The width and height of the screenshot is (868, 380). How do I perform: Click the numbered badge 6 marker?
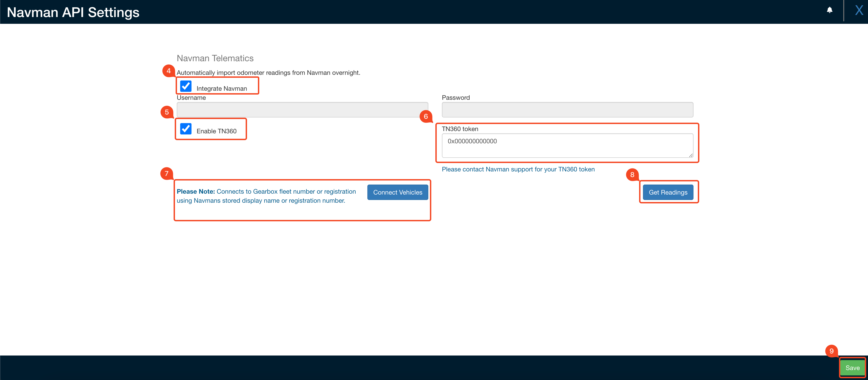click(426, 116)
